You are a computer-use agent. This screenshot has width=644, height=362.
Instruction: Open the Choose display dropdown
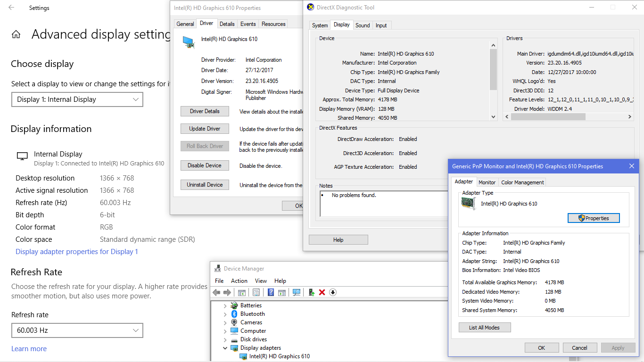click(77, 99)
